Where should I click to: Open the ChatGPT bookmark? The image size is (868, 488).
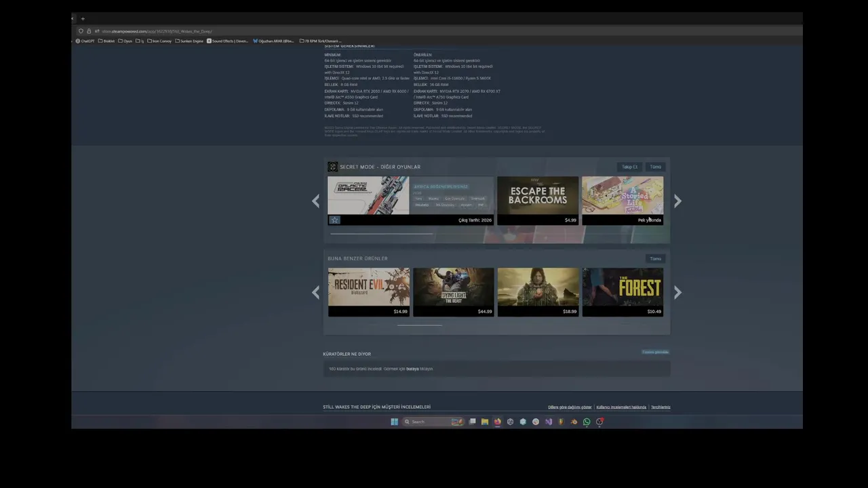(85, 41)
